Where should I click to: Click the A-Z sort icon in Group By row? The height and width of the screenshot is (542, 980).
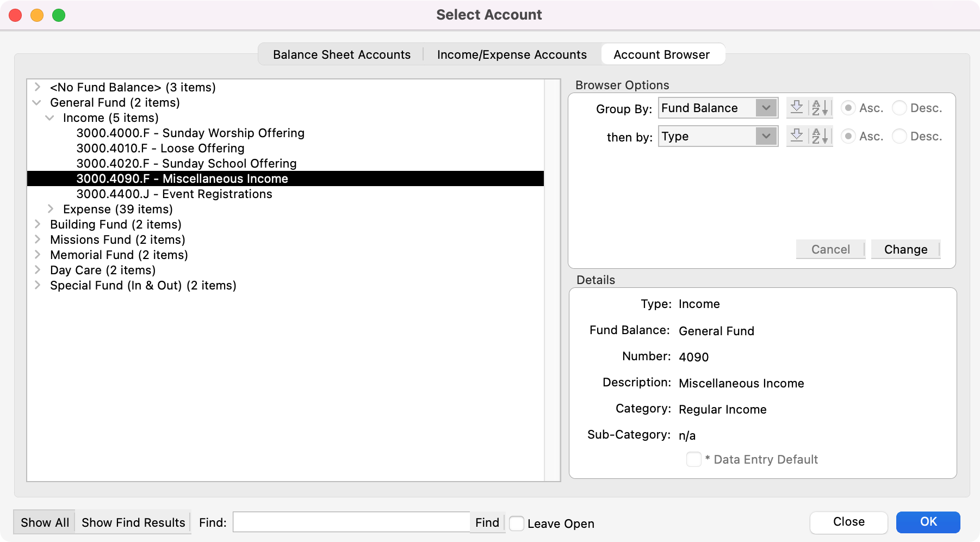[x=820, y=108]
